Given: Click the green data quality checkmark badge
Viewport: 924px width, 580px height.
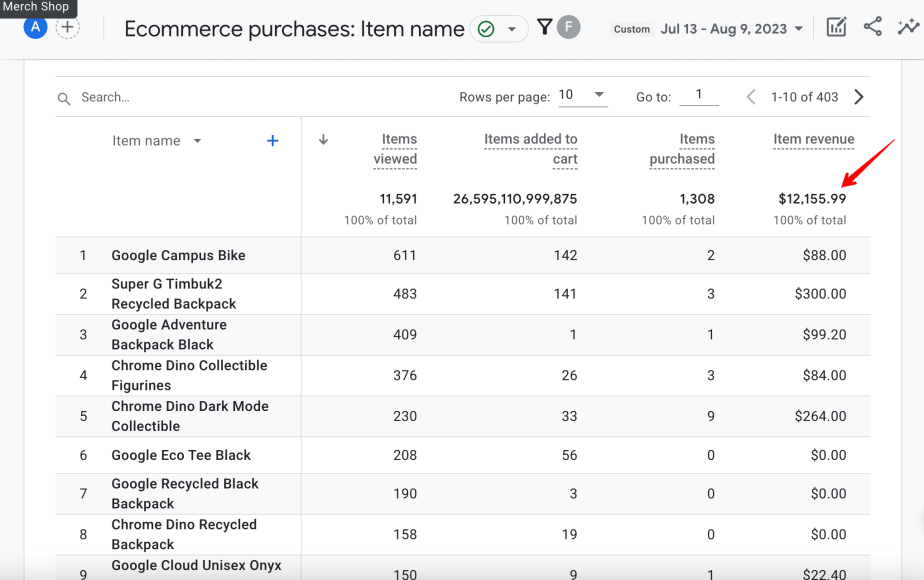Looking at the screenshot, I should coord(488,28).
